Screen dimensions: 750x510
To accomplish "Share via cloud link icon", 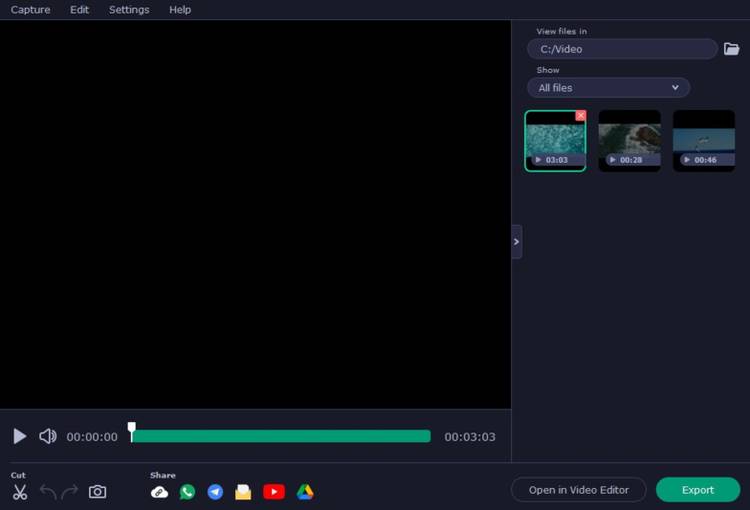I will pos(159,492).
